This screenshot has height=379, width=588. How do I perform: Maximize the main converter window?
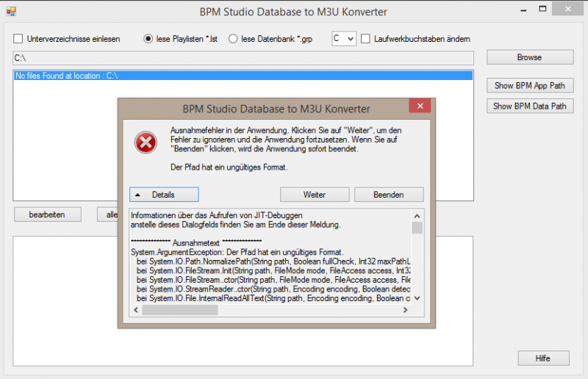click(542, 9)
